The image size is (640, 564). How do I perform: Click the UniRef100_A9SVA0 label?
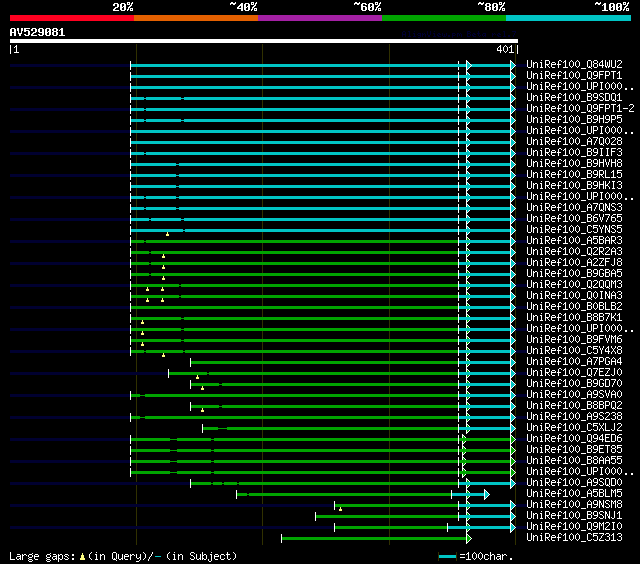(574, 395)
